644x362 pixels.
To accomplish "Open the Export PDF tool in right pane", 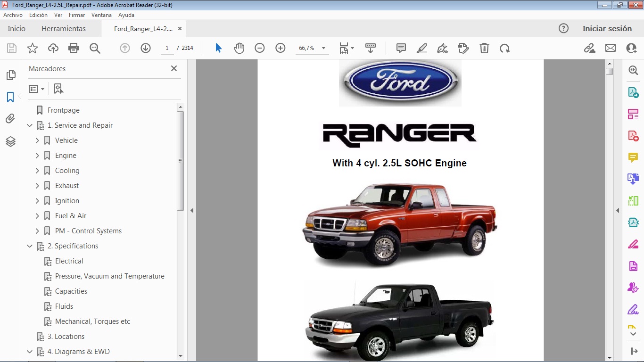I will click(x=634, y=92).
